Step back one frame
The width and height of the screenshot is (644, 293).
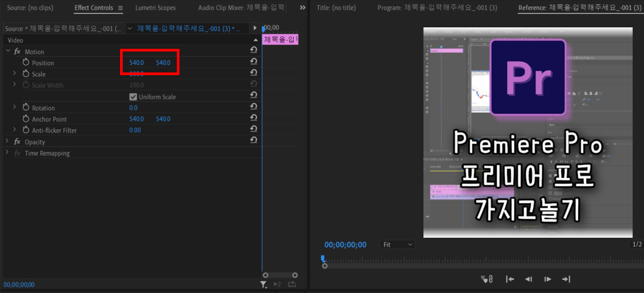click(x=529, y=279)
